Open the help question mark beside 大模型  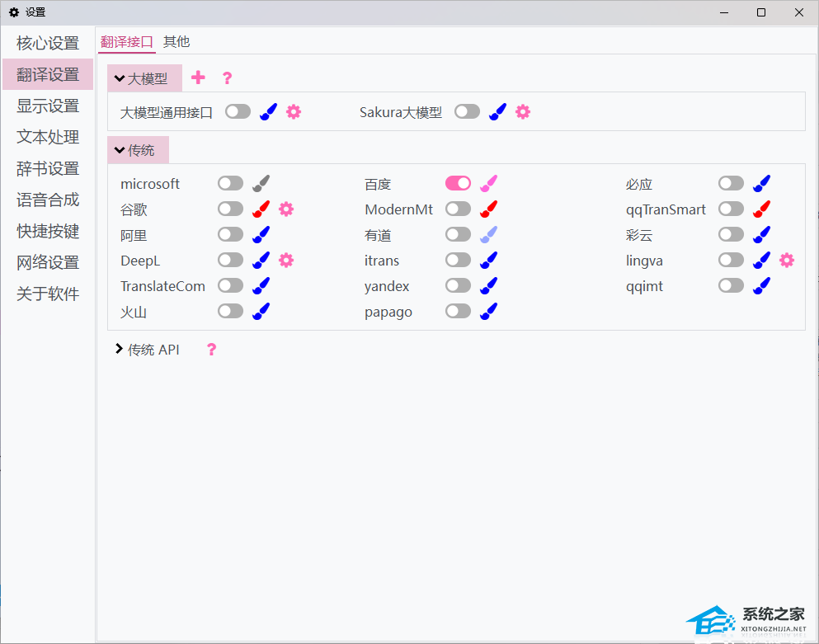[227, 78]
